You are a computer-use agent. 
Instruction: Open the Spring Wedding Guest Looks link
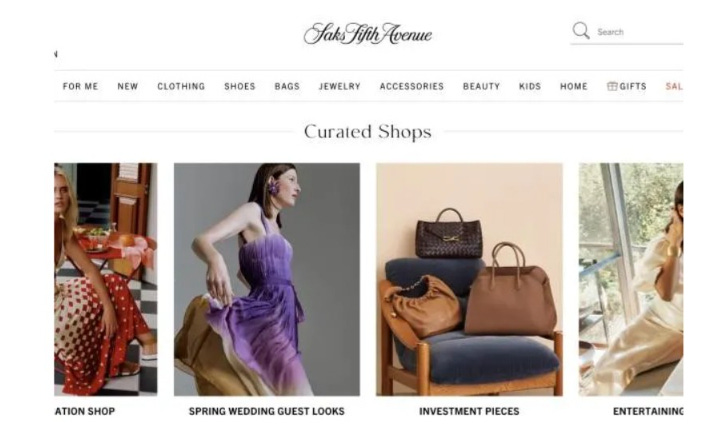pos(267,411)
